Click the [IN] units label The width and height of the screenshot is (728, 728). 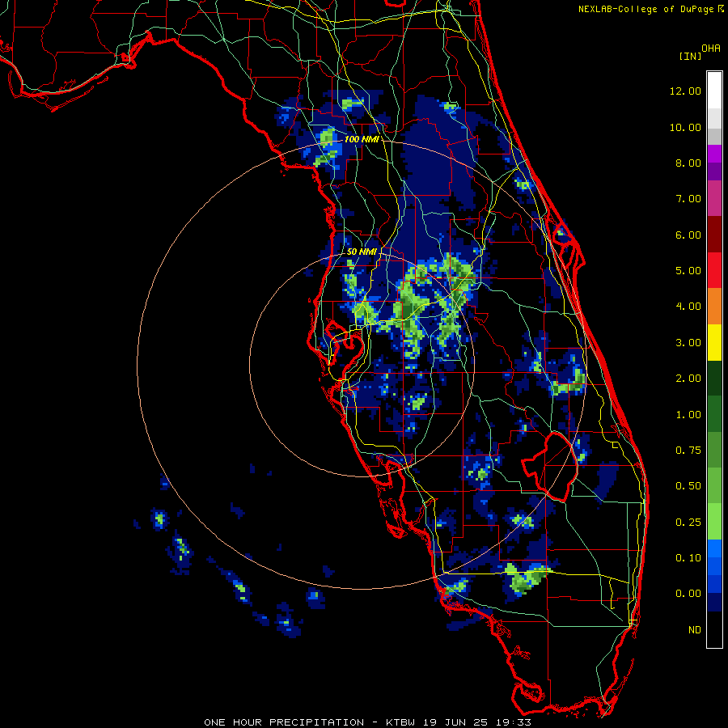coord(690,56)
